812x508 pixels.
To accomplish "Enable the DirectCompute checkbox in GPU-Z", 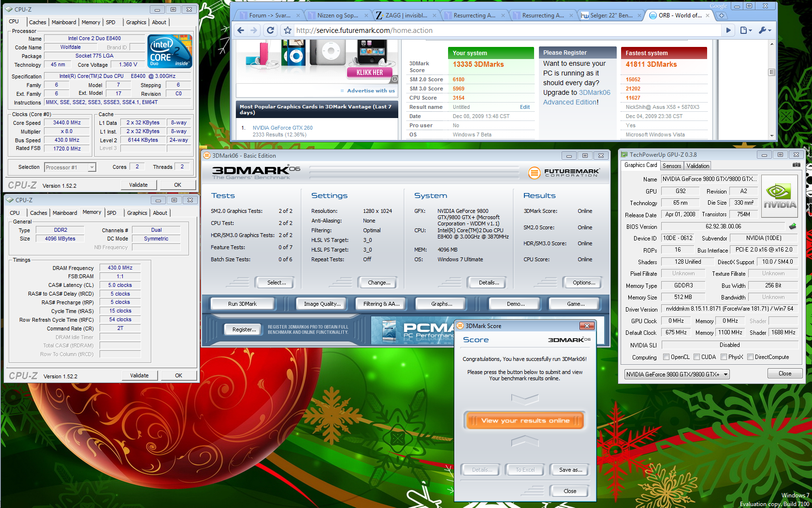I will pos(750,357).
